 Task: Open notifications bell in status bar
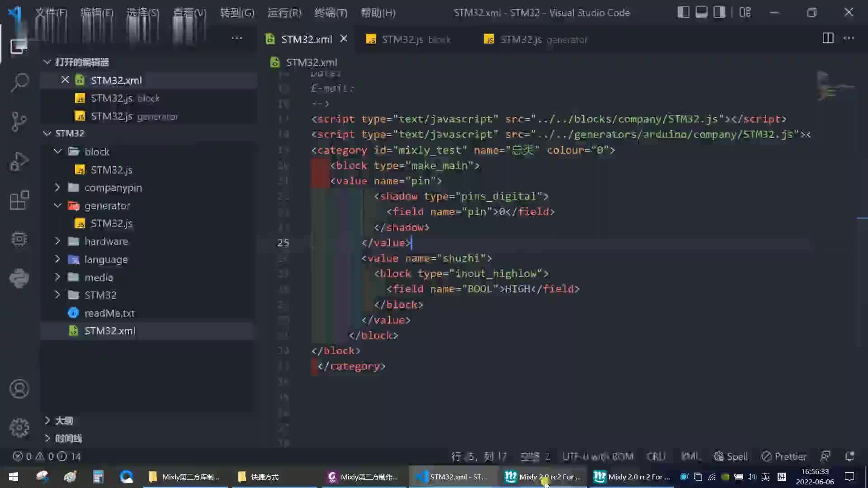click(x=849, y=456)
